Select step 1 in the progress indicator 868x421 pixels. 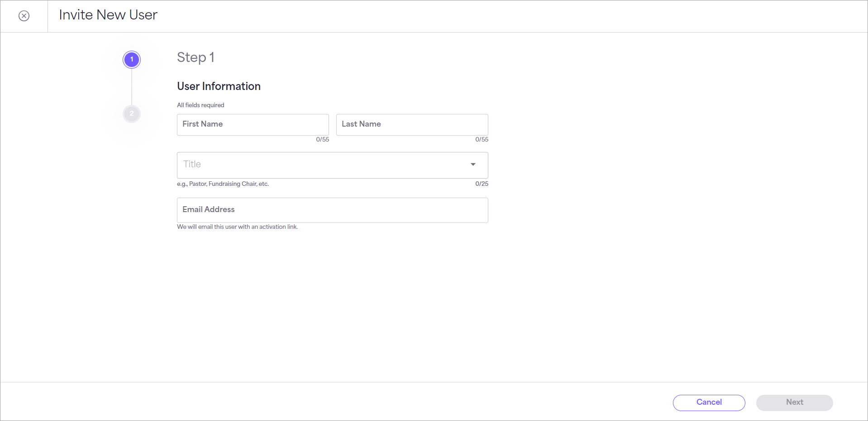click(132, 60)
